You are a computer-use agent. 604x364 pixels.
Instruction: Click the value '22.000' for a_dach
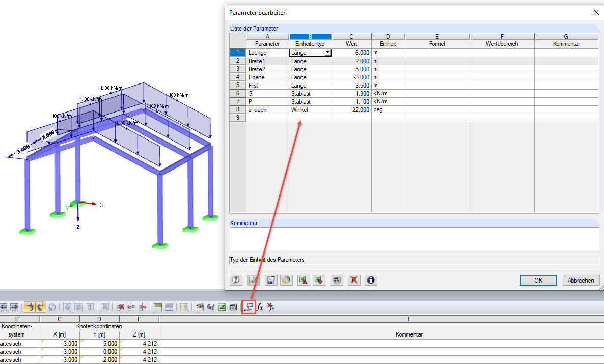(x=351, y=110)
